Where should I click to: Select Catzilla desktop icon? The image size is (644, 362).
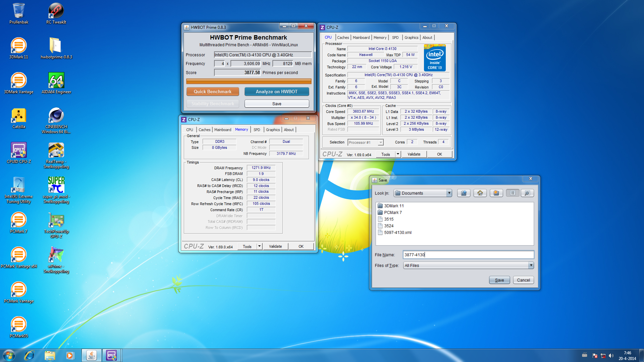[x=19, y=118]
